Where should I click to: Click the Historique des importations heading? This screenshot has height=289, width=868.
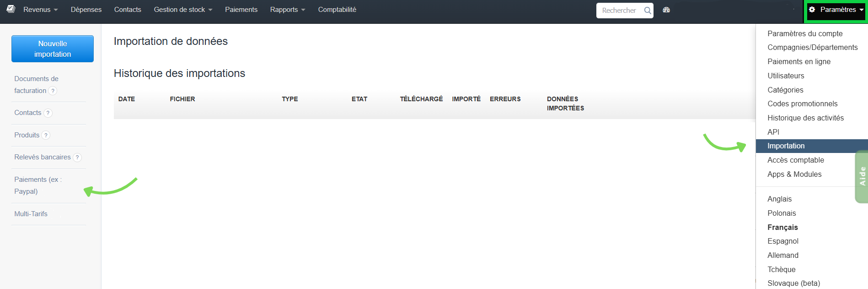[x=179, y=73]
